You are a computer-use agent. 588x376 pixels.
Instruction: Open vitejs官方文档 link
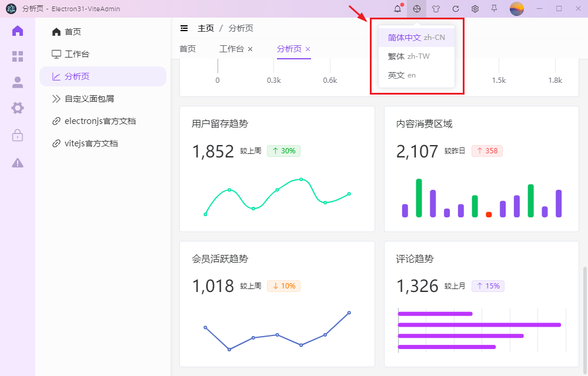click(103, 143)
